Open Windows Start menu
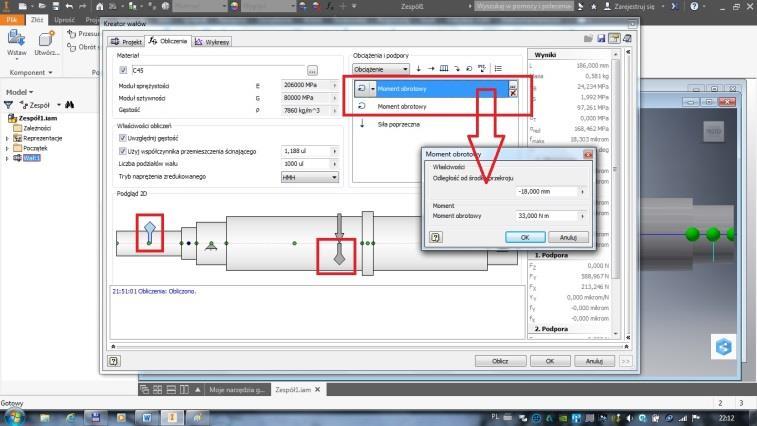Viewport: 757px width, 426px height. pos(14,417)
